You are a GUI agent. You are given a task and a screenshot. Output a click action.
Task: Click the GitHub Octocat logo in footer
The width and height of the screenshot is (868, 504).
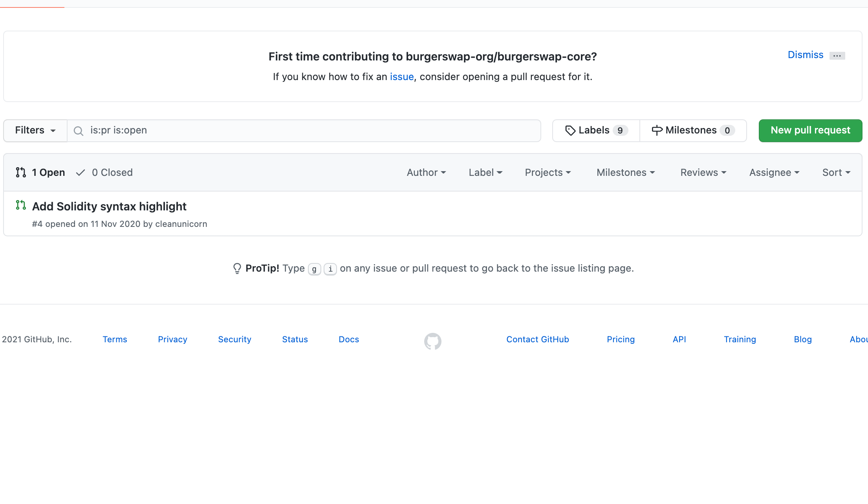(432, 341)
